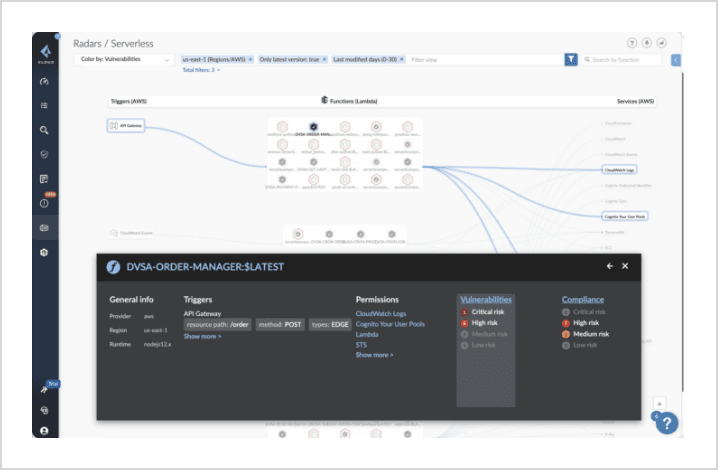Remove the Only latest version: true filter
Screen dimensions: 718x470
coord(324,60)
